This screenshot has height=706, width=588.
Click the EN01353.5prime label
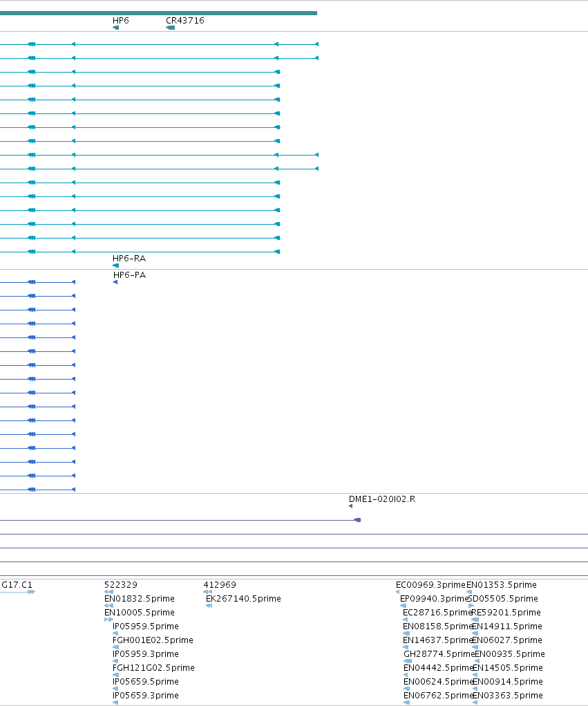(502, 585)
